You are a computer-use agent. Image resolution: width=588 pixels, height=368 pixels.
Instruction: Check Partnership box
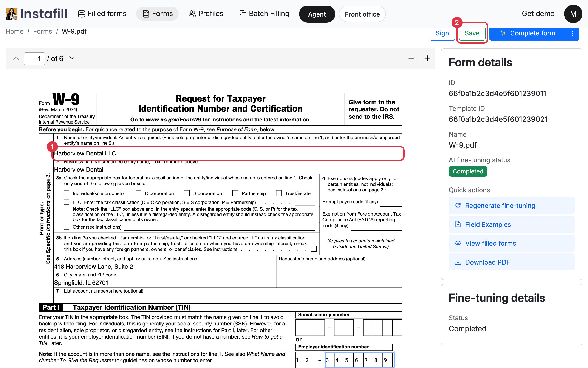point(235,193)
